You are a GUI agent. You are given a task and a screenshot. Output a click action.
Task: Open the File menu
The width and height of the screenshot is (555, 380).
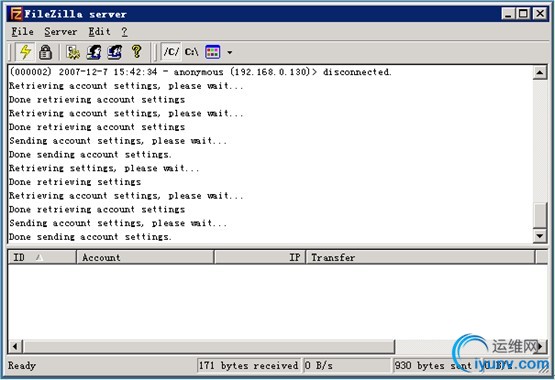22,31
